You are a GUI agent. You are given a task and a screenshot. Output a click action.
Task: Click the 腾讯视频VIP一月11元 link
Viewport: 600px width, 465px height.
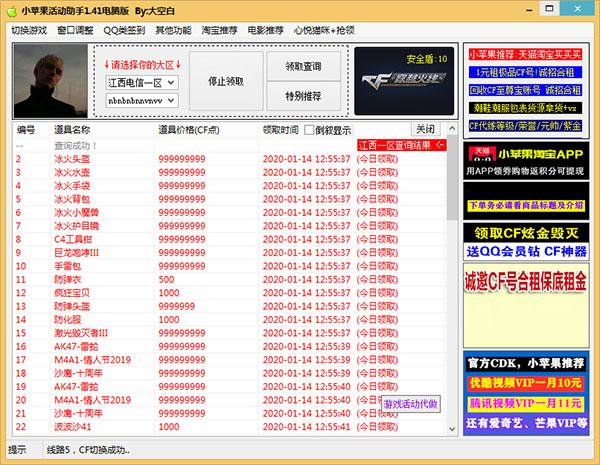click(526, 403)
